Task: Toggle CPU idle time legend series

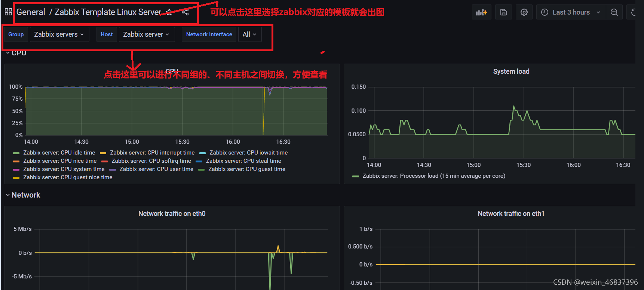Action: [59, 153]
